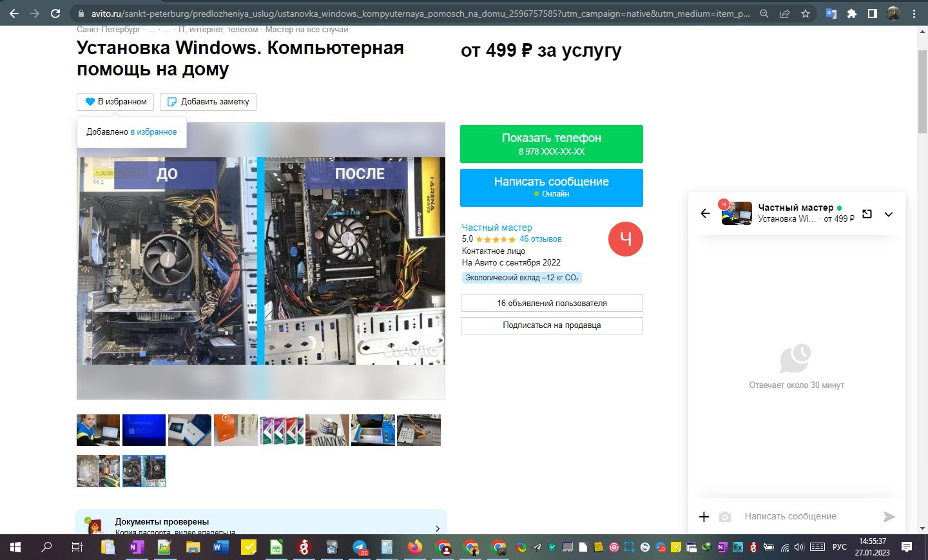Select the Kaspersky boxes thumbnail

tap(281, 430)
